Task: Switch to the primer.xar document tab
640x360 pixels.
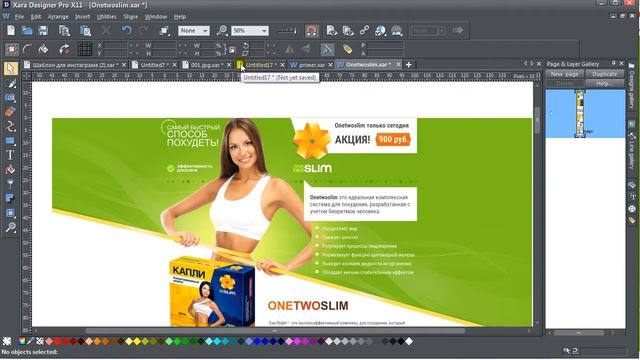Action: point(311,64)
